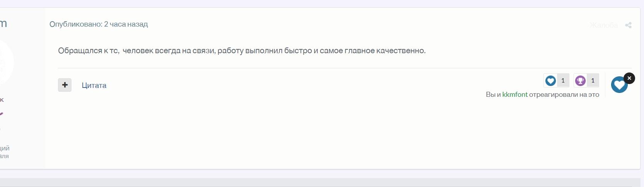Click the gray bar beneath the post
This screenshot has height=187, width=644.
[x=320, y=182]
